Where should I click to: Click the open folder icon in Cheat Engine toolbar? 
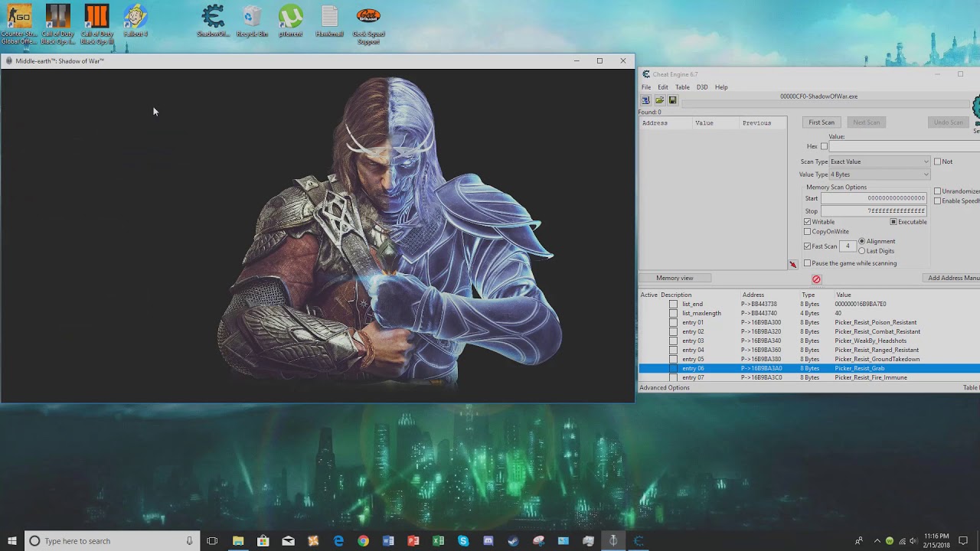659,100
